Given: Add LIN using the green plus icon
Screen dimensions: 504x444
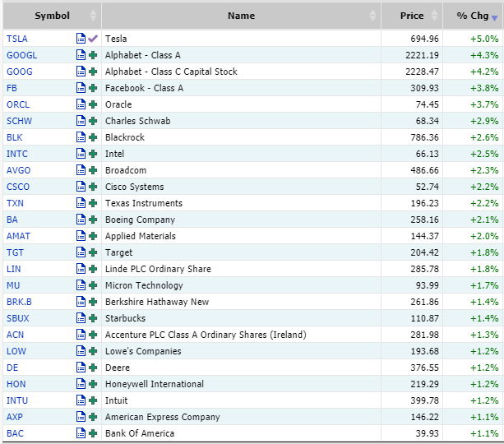Looking at the screenshot, I should 93,269.
